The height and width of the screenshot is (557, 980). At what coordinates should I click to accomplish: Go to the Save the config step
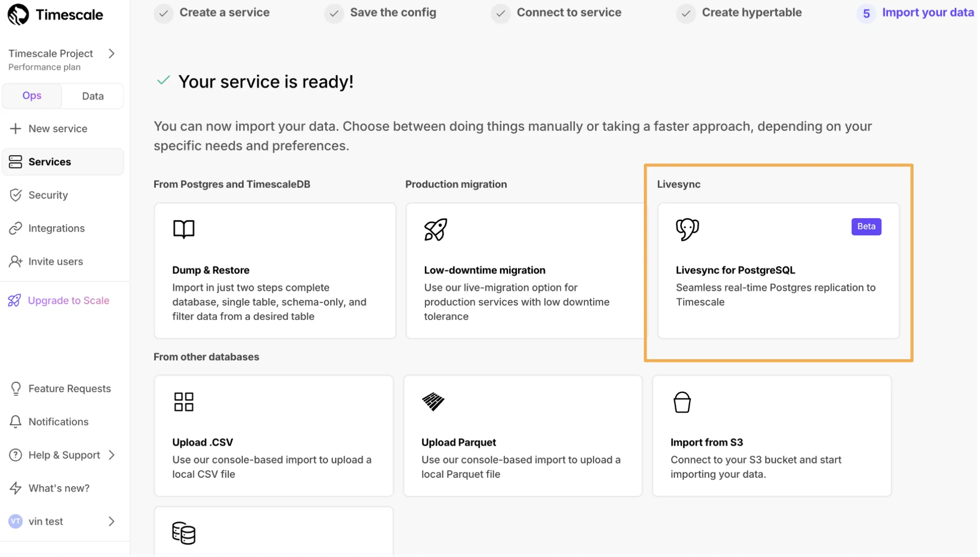click(x=393, y=12)
